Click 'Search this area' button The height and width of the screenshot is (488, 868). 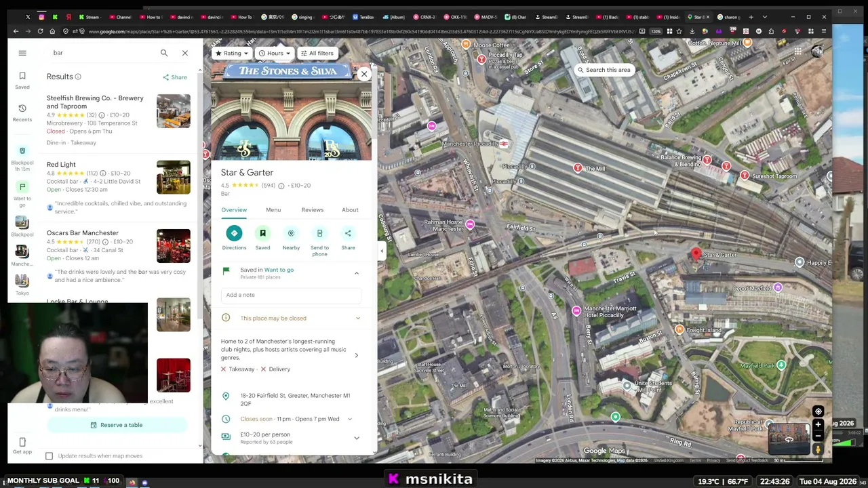click(x=604, y=70)
